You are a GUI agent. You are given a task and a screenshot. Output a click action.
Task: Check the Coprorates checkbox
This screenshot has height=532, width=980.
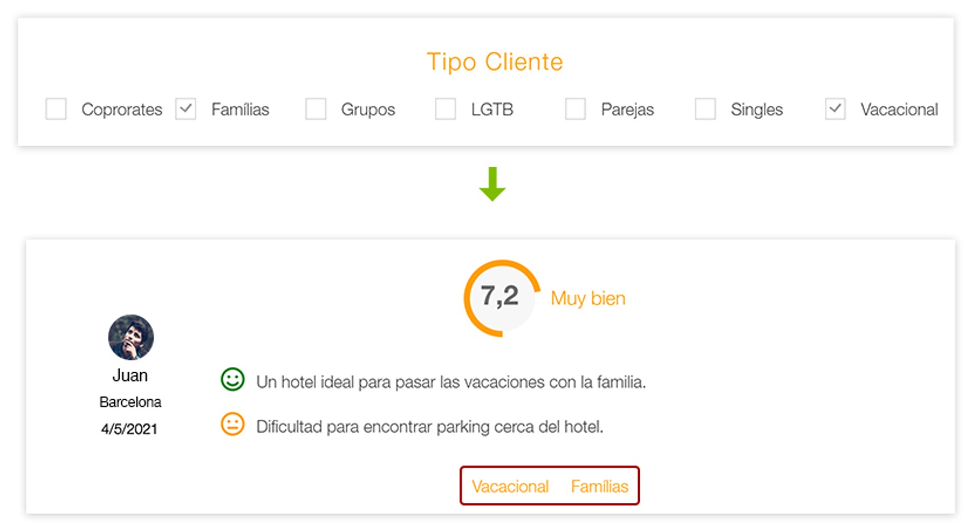click(56, 109)
